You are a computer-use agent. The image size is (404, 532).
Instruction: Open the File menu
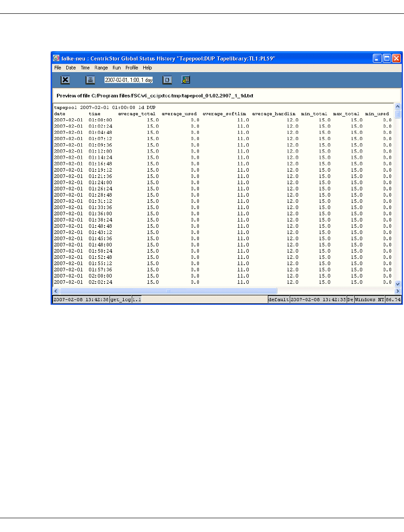click(x=58, y=68)
